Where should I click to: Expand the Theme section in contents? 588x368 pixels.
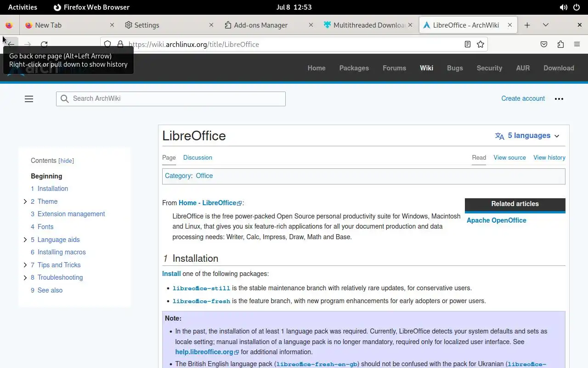25,201
